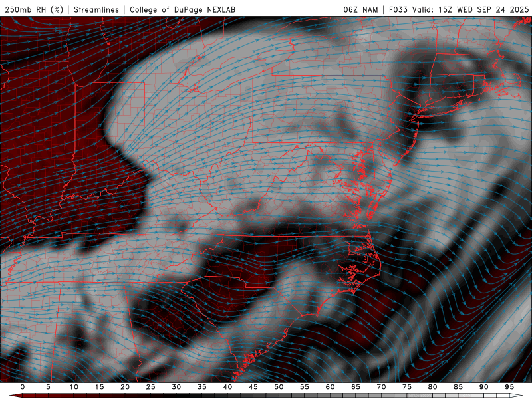Viewport: 532px width, 399px height.
Task: Click the "5" label on the color scale
Action: click(x=48, y=387)
